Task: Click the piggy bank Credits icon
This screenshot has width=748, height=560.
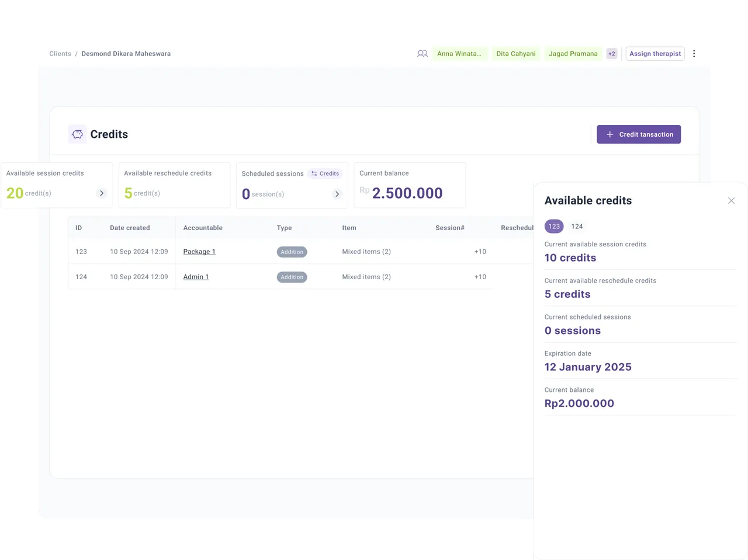Action: pos(77,134)
